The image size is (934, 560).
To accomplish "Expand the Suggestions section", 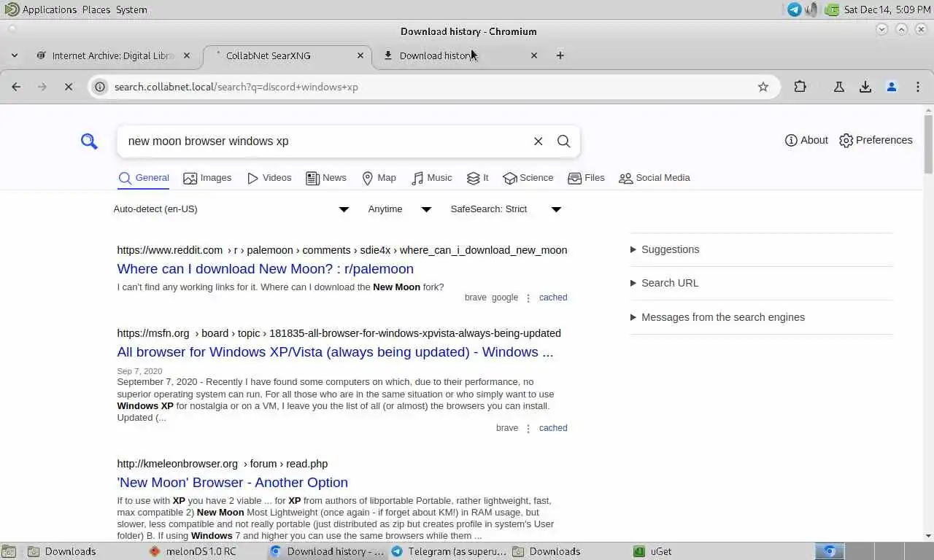I will (665, 249).
